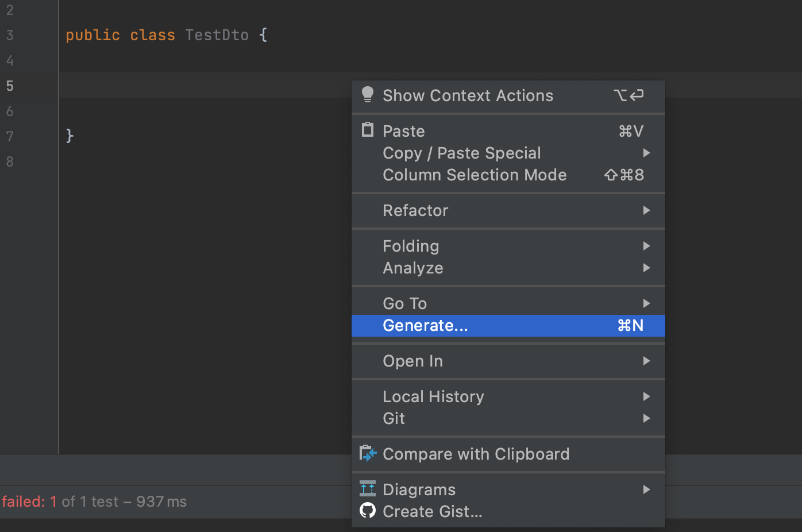The image size is (802, 532).
Task: Open the Folding submenu
Action: pyautogui.click(x=411, y=246)
